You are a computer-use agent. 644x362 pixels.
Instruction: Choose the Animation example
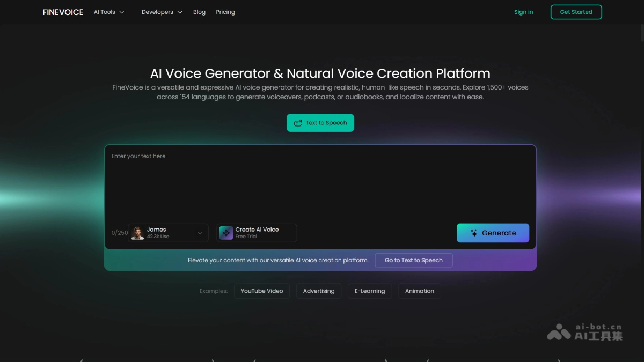(420, 291)
